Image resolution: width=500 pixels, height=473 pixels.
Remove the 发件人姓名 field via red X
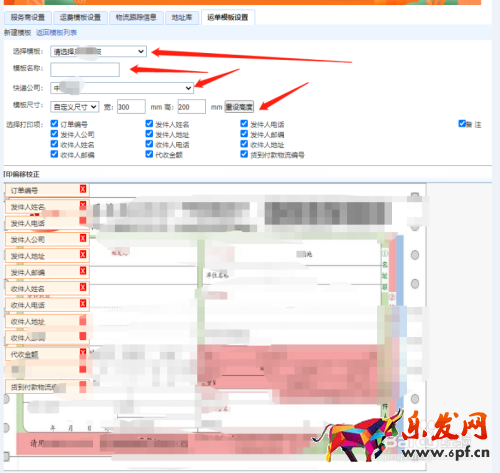point(83,205)
